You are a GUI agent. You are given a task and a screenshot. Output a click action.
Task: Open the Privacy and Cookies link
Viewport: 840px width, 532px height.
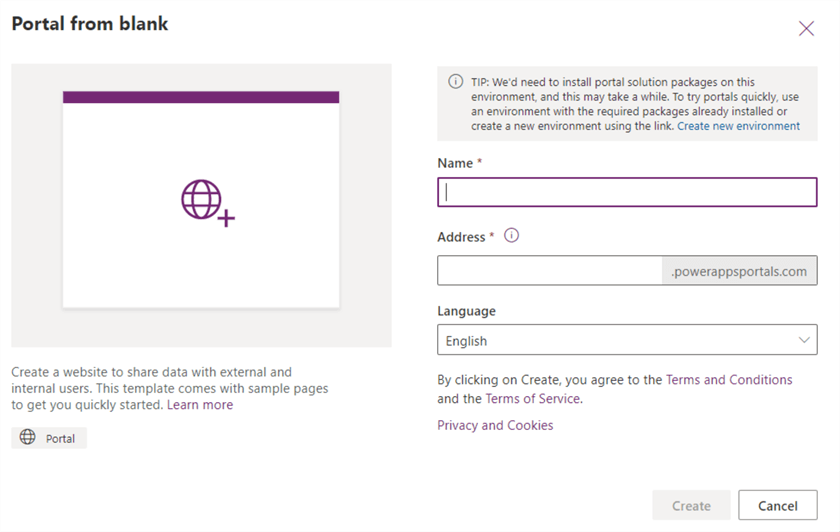(x=495, y=425)
